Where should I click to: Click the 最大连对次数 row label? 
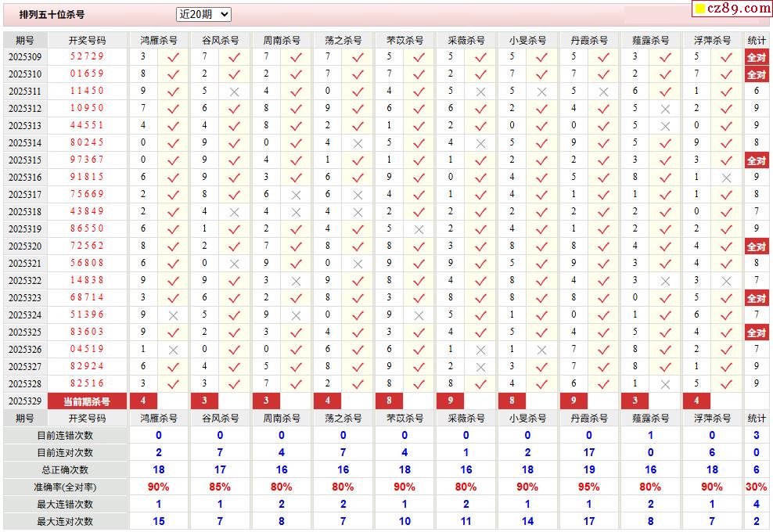click(x=65, y=522)
